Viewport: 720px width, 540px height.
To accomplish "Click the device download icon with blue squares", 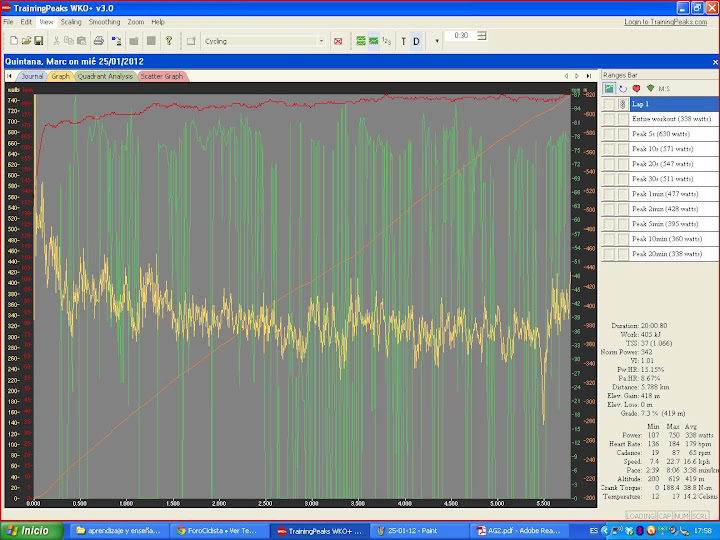I will pos(116,41).
